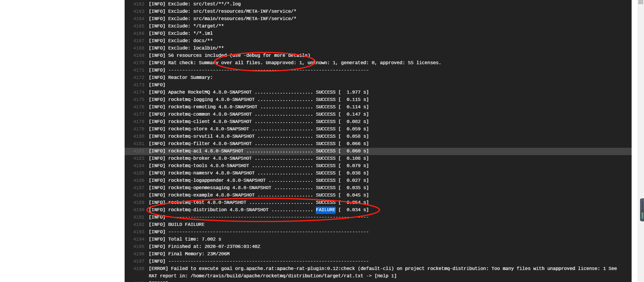The image size is (644, 282).
Task: Select highlighted log line number 4182
Action: tap(139, 151)
